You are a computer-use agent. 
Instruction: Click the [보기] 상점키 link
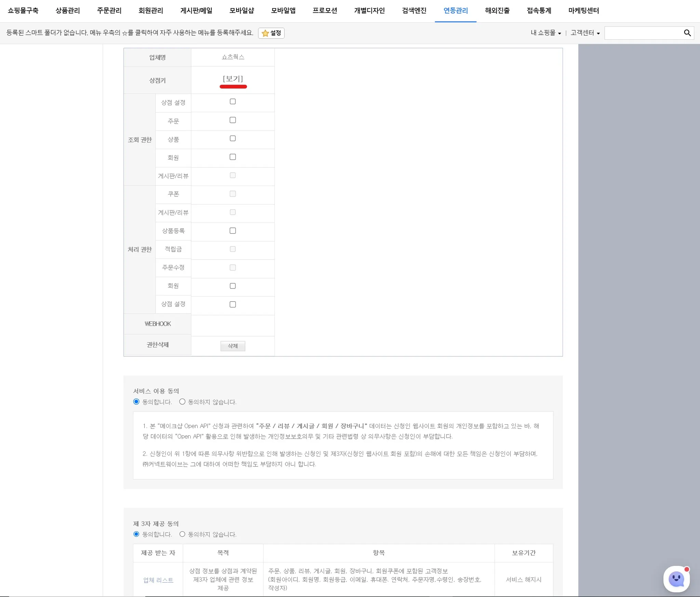[233, 79]
